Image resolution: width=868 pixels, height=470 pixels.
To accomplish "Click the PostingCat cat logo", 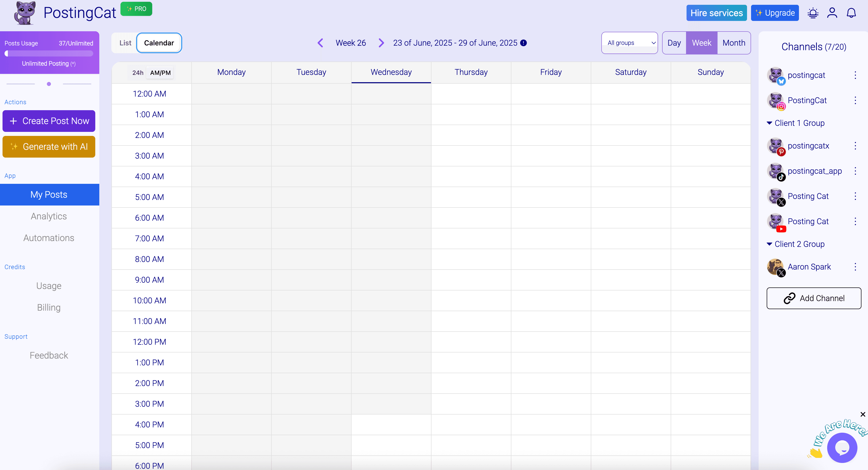I will click(x=25, y=13).
